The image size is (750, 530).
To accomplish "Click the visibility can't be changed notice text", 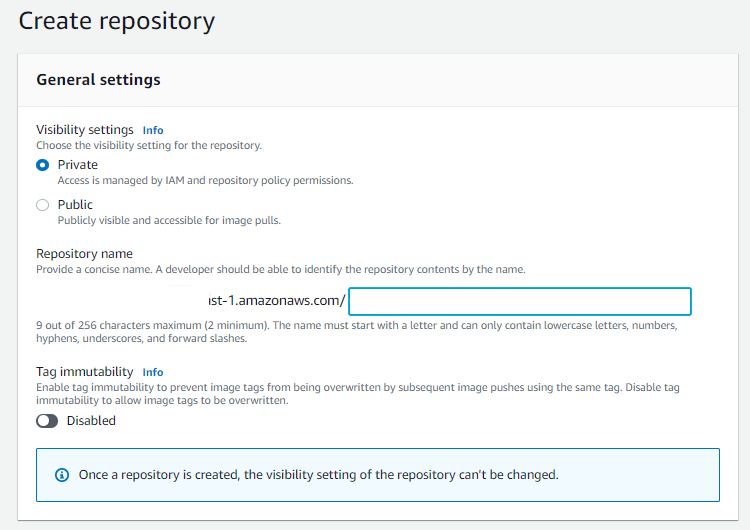I will click(318, 475).
